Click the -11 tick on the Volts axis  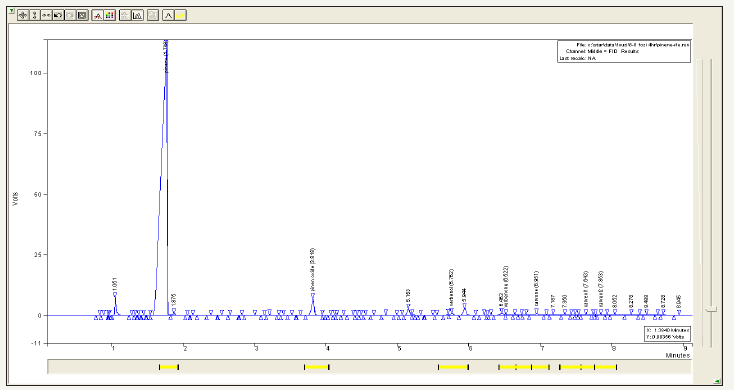pos(37,343)
